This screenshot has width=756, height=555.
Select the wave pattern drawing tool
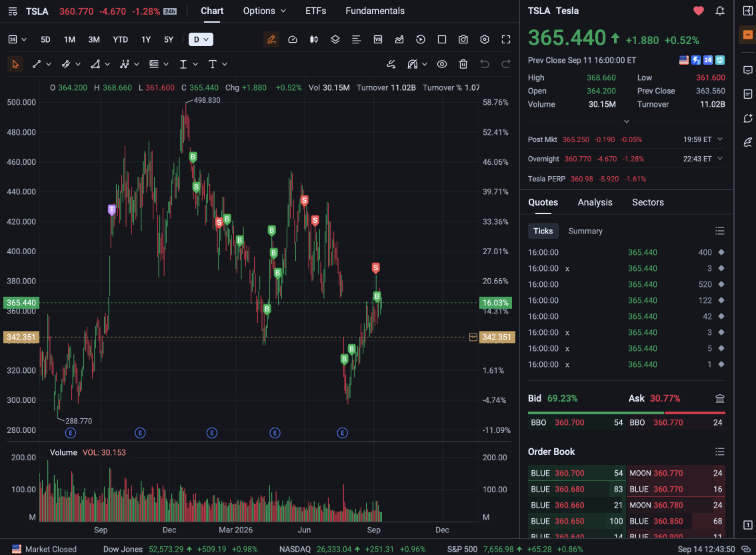click(125, 64)
